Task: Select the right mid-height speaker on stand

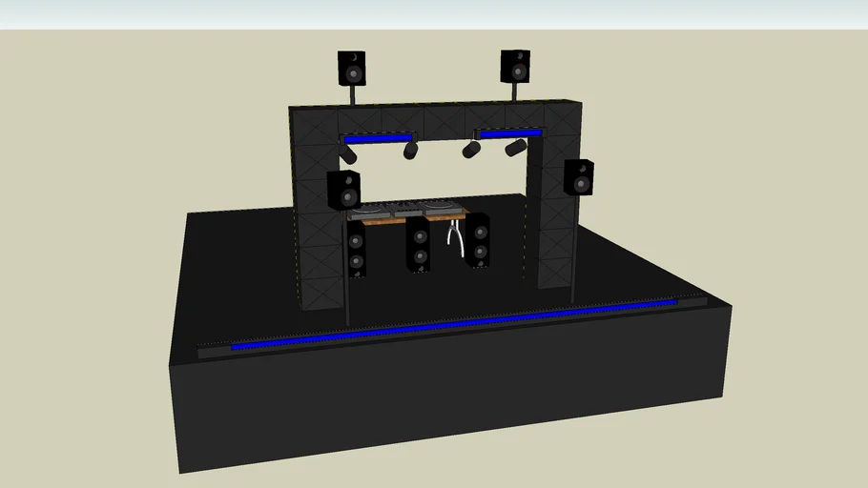Action: [x=578, y=177]
